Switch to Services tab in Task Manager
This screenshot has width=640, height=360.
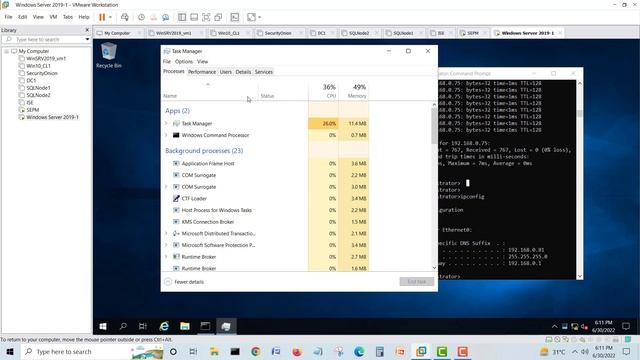pos(264,72)
